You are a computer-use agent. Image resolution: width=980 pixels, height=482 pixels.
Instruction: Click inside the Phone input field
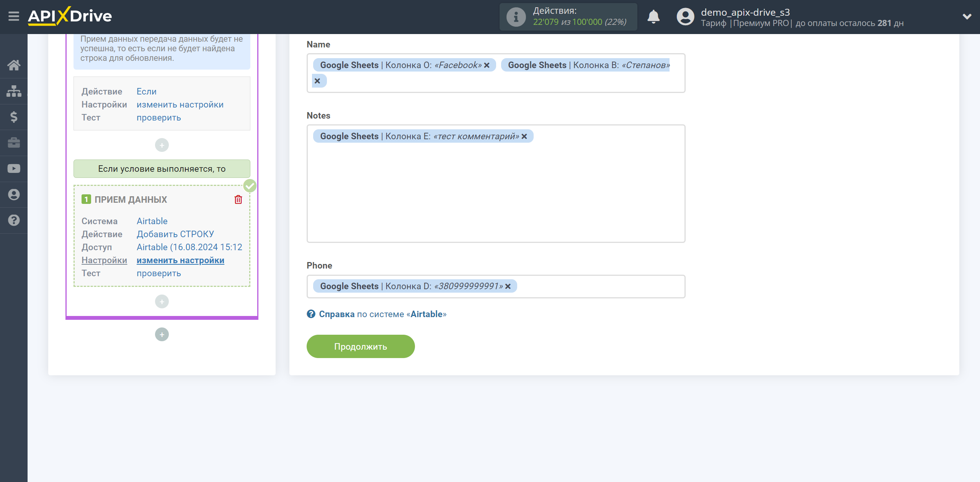(496, 287)
